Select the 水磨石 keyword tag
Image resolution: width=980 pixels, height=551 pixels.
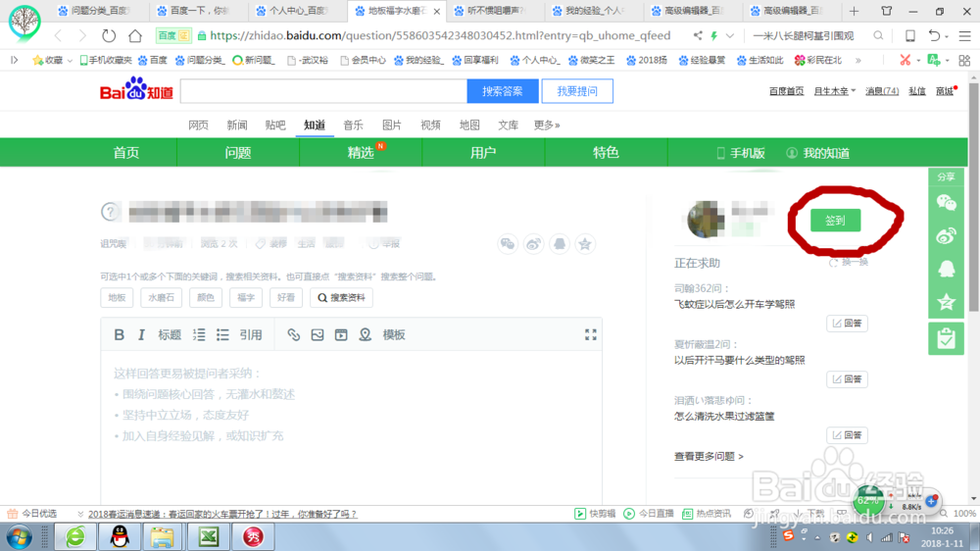point(162,298)
